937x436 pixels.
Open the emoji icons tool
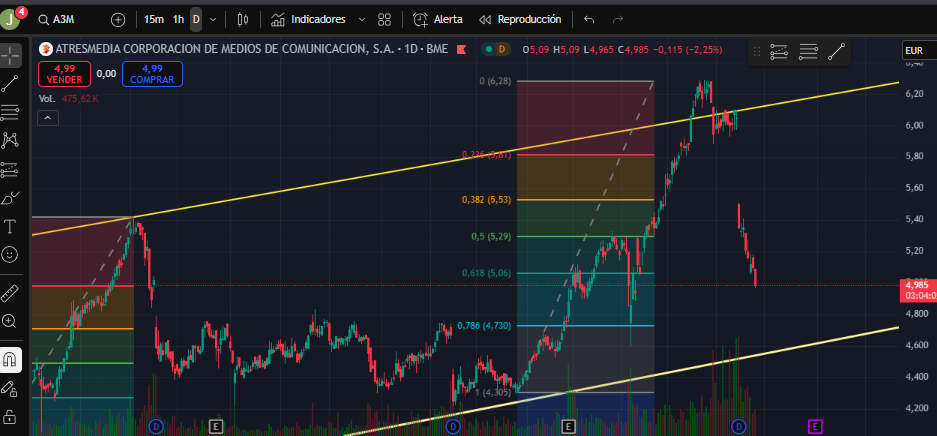pos(10,255)
